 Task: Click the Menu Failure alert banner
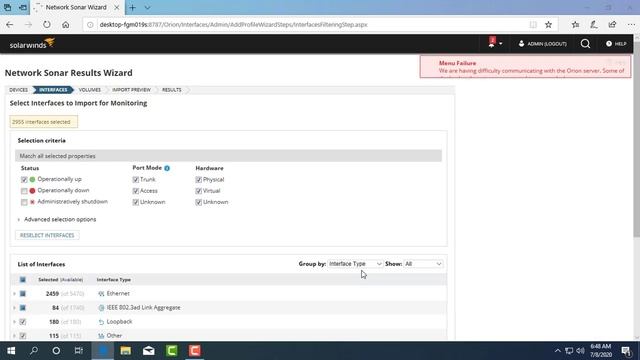click(525, 67)
